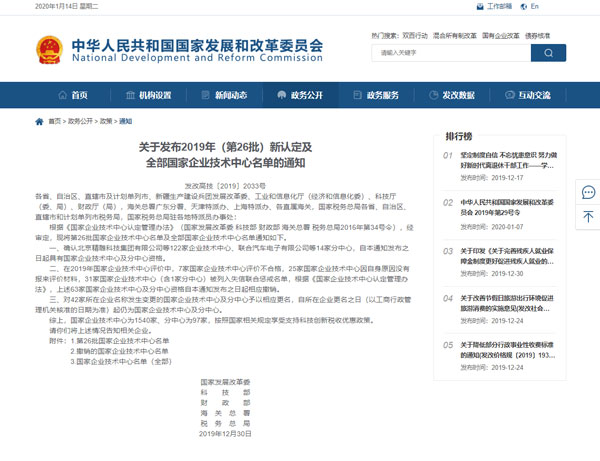Image resolution: width=600 pixels, height=461 pixels.
Task: Click hot search term 混合所有制改革
Action: pyautogui.click(x=455, y=36)
